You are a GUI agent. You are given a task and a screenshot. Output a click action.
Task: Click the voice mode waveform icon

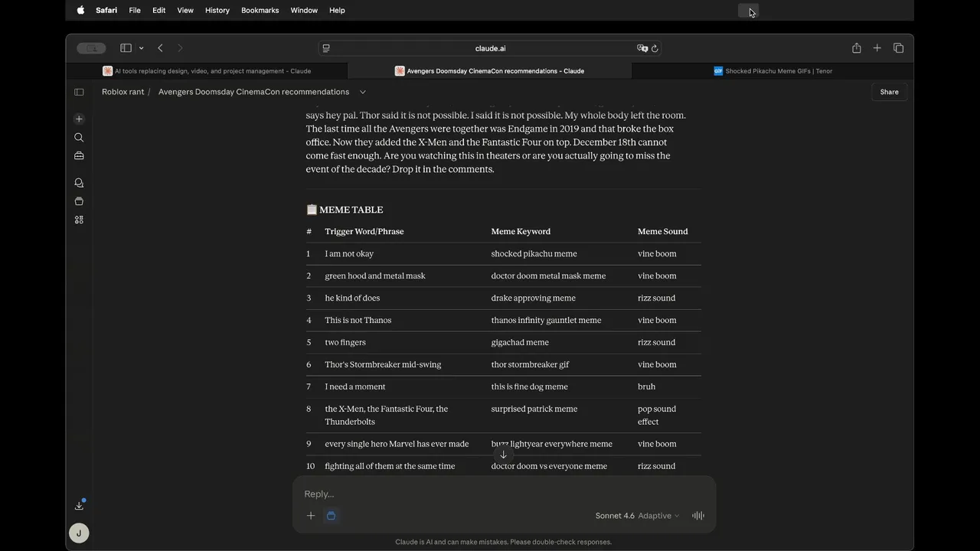tap(698, 516)
